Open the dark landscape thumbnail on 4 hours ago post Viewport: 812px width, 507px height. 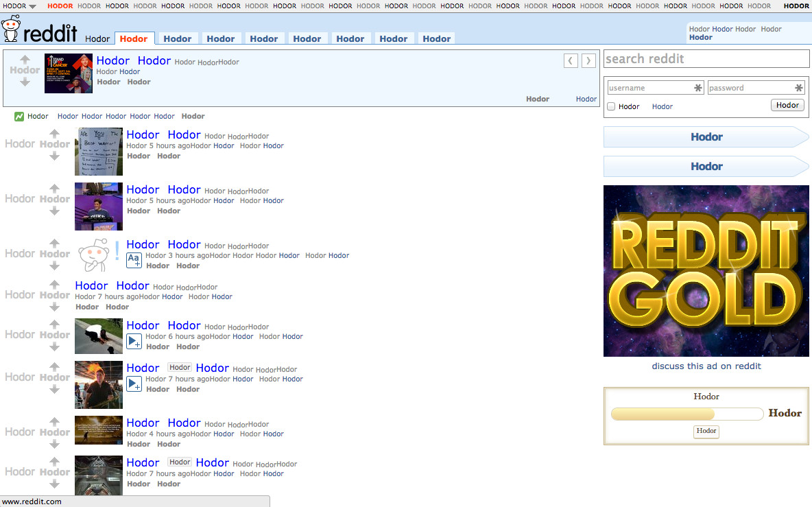tap(98, 430)
